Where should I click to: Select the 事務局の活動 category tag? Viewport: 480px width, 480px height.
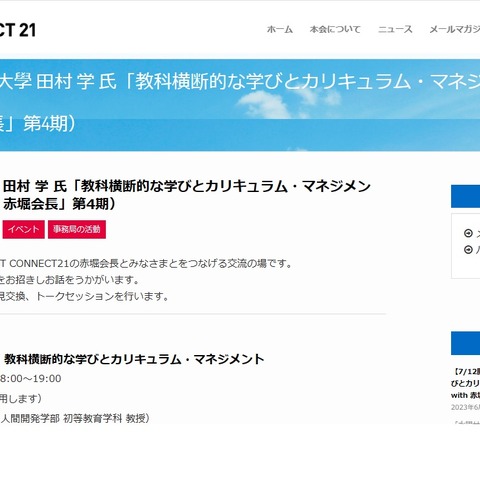point(77,229)
